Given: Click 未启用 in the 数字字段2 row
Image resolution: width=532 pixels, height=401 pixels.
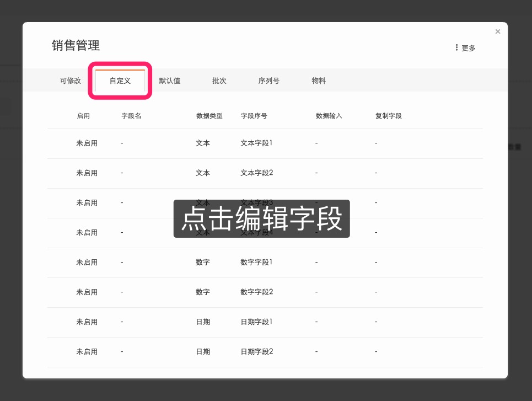Looking at the screenshot, I should click(87, 292).
